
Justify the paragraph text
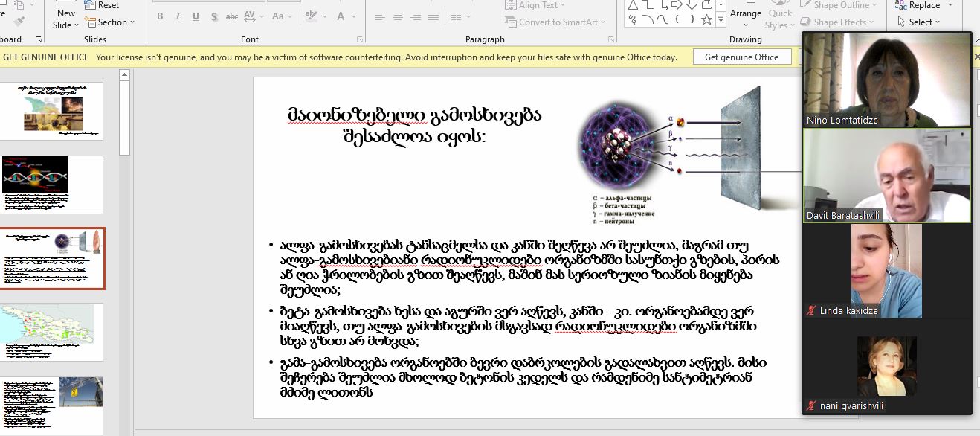point(435,16)
